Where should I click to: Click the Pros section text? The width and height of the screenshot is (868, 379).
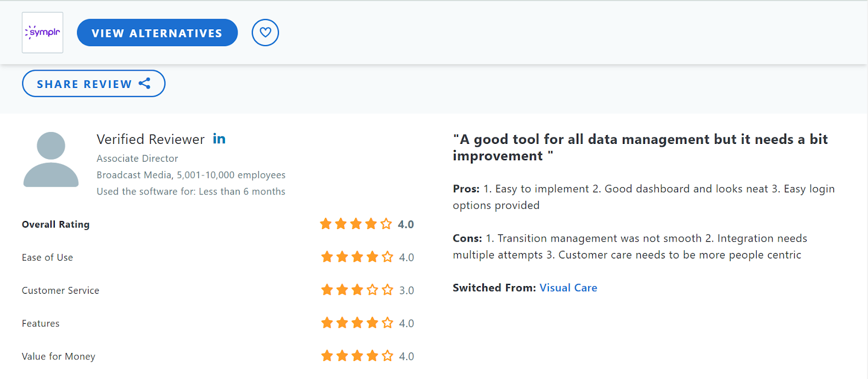[644, 197]
